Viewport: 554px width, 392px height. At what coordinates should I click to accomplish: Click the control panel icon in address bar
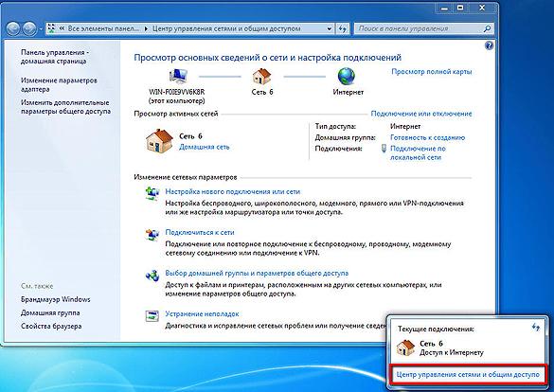[x=51, y=28]
